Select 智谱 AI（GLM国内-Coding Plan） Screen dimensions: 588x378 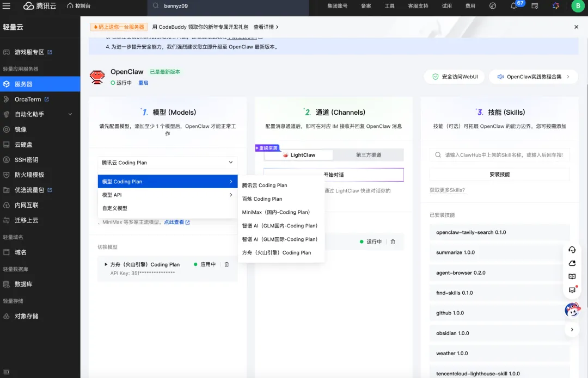[279, 226]
